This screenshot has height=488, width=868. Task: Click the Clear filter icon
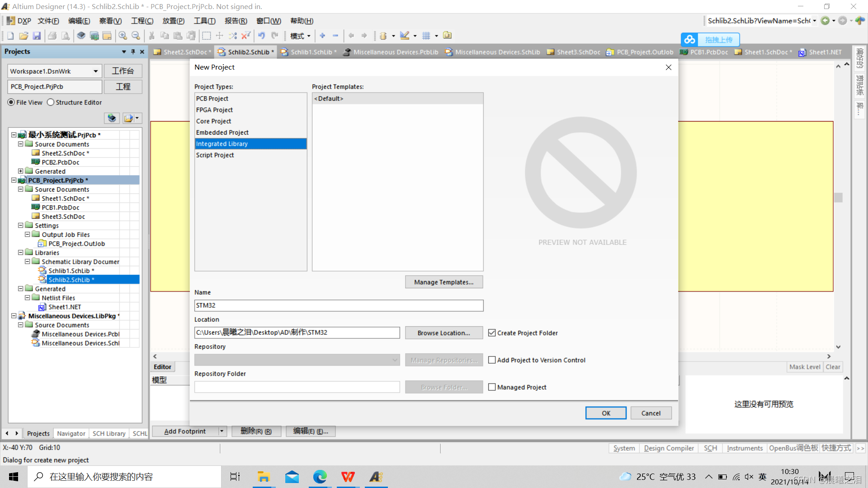click(245, 36)
